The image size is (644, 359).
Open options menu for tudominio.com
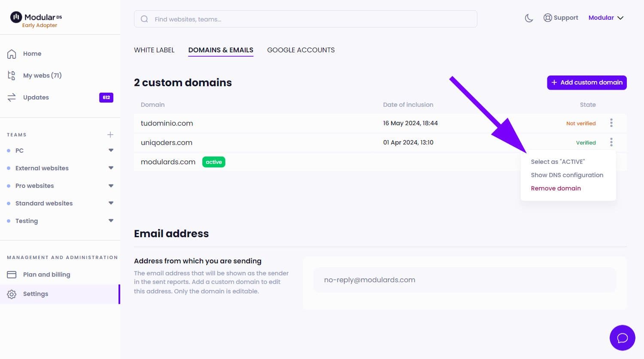coord(611,123)
